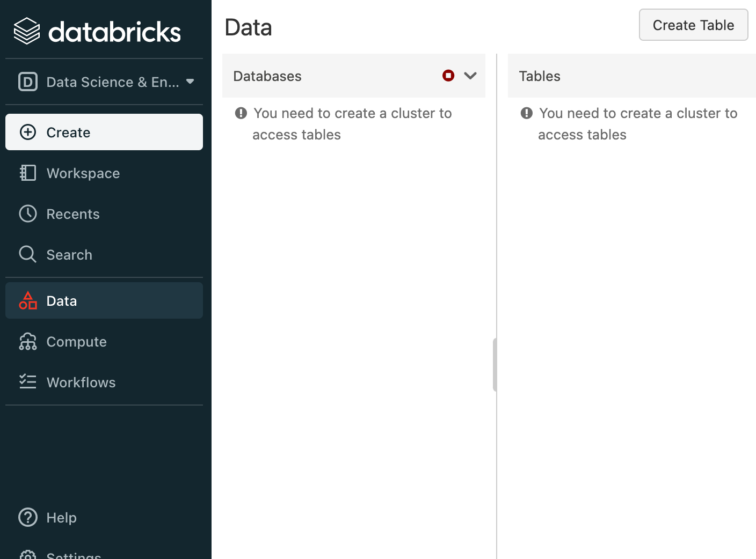
Task: Click the Help question mark icon
Action: (28, 517)
